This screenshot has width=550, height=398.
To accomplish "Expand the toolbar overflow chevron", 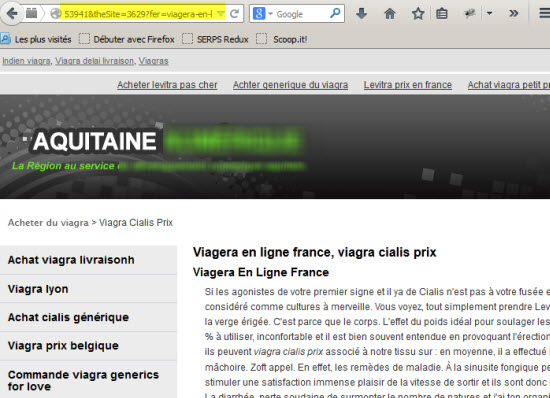I will pos(514,14).
